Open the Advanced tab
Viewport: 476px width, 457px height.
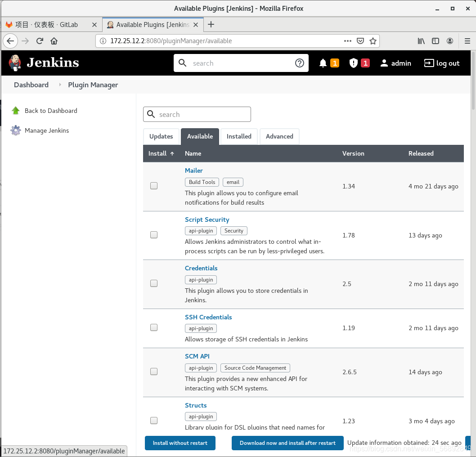coord(279,137)
